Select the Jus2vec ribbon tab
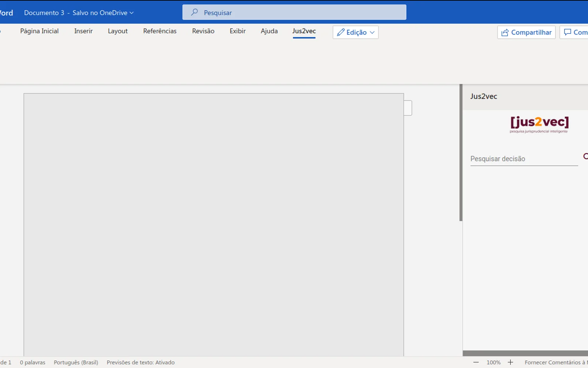The image size is (588, 368). coord(304,31)
